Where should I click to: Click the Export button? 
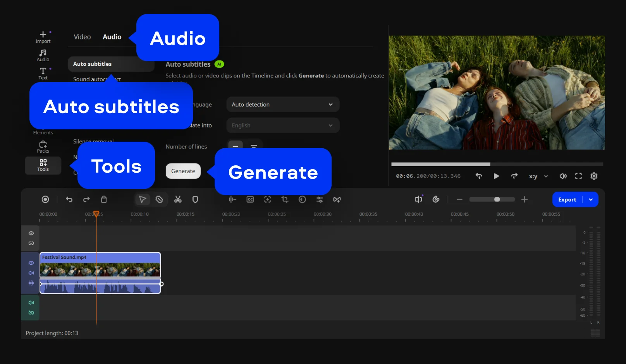click(x=567, y=199)
